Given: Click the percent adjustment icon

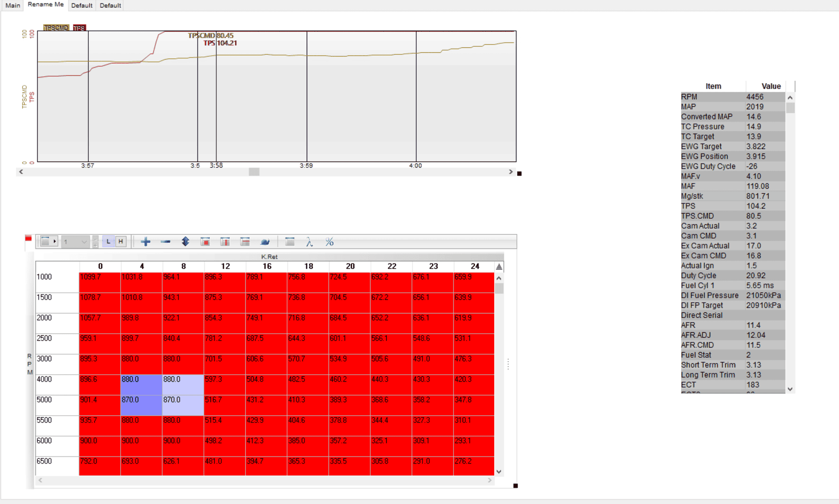Looking at the screenshot, I should click(x=329, y=242).
